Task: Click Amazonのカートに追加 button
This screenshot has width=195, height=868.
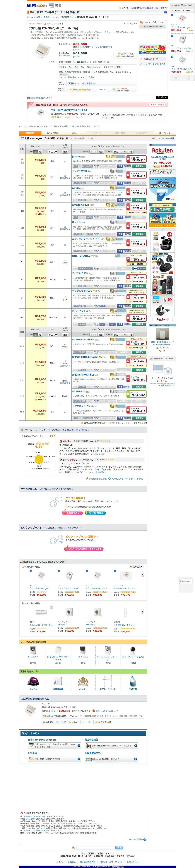Action: point(136,213)
